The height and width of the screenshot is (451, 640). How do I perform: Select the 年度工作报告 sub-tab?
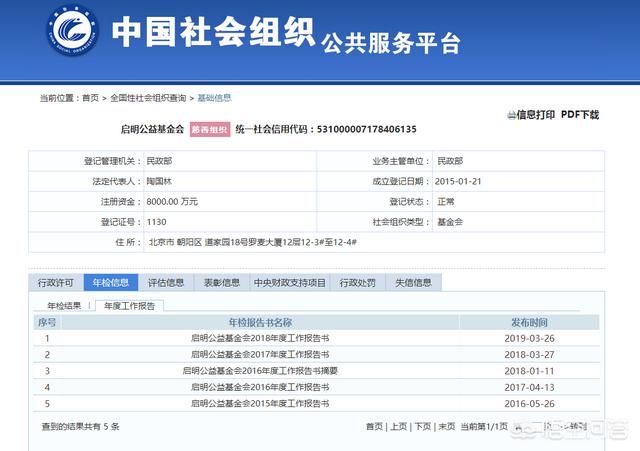tap(129, 305)
